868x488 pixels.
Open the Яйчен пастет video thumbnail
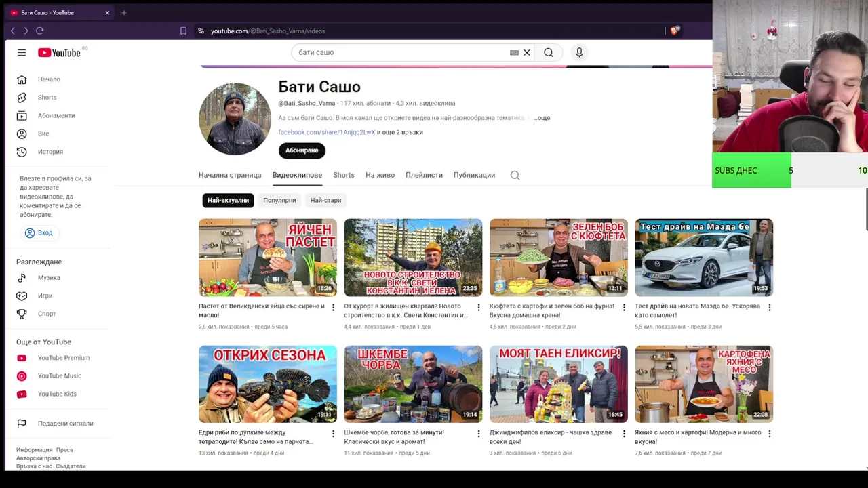tap(268, 258)
